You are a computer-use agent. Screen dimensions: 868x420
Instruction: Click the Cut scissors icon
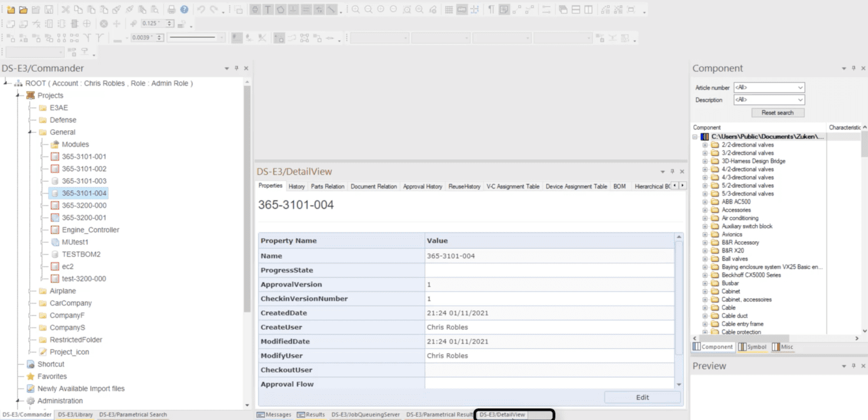[66, 10]
